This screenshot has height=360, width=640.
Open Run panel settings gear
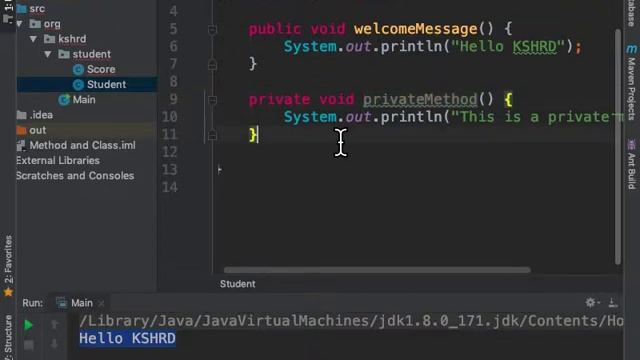(591, 302)
